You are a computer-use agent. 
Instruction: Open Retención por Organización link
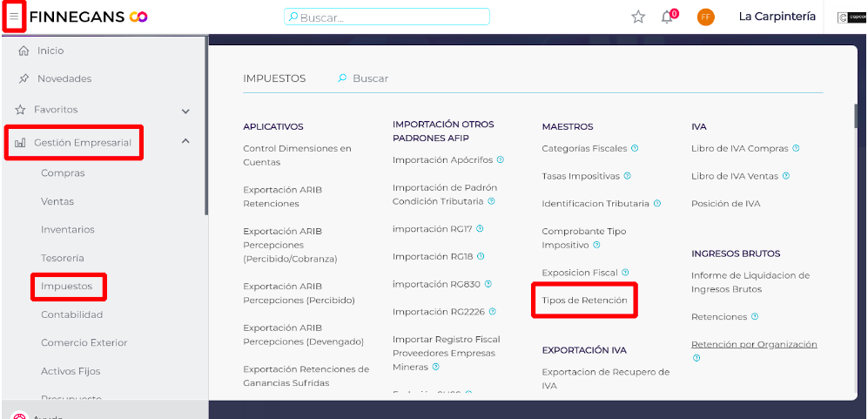tap(754, 344)
